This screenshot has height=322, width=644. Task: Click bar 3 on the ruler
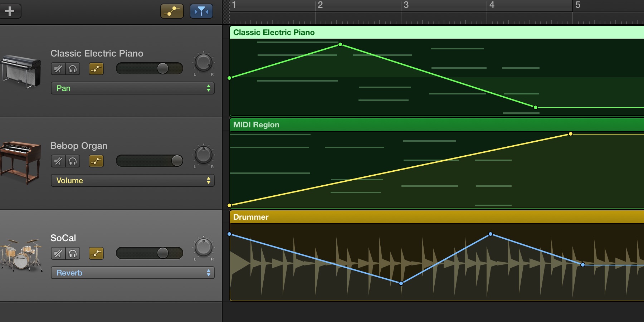(406, 5)
